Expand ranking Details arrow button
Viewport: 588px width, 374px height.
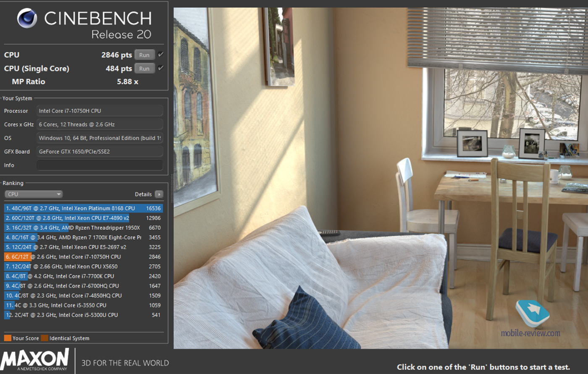[x=159, y=194]
